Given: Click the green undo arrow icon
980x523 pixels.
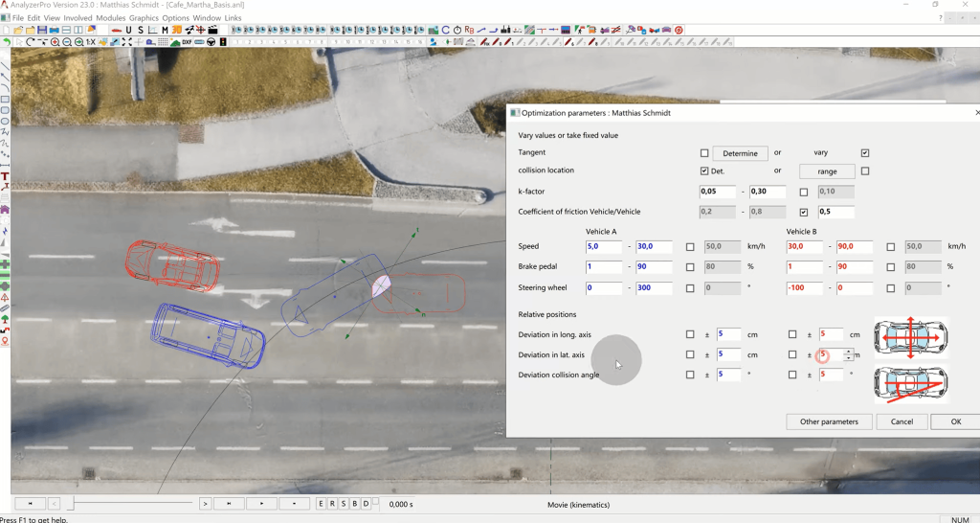Looking at the screenshot, I should (x=7, y=42).
